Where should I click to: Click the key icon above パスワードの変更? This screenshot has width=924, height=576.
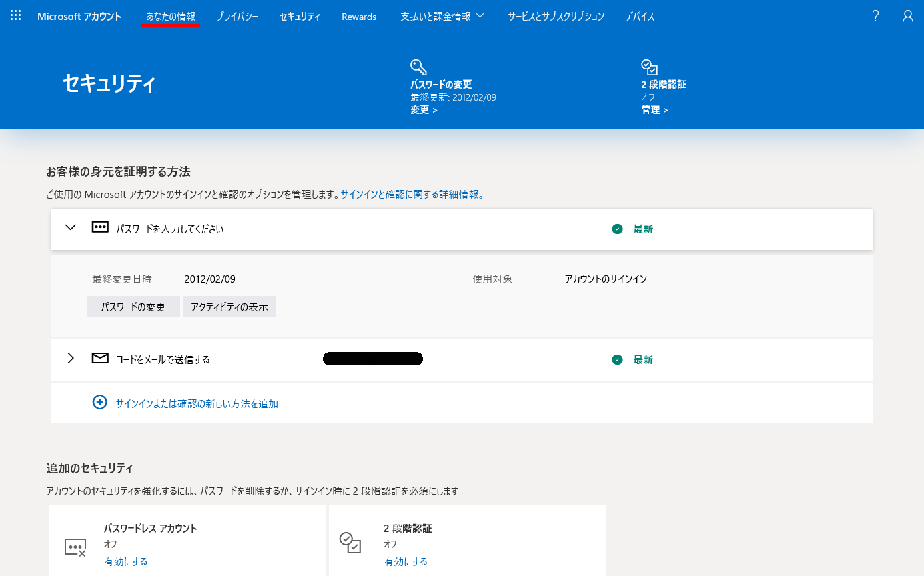(x=418, y=67)
